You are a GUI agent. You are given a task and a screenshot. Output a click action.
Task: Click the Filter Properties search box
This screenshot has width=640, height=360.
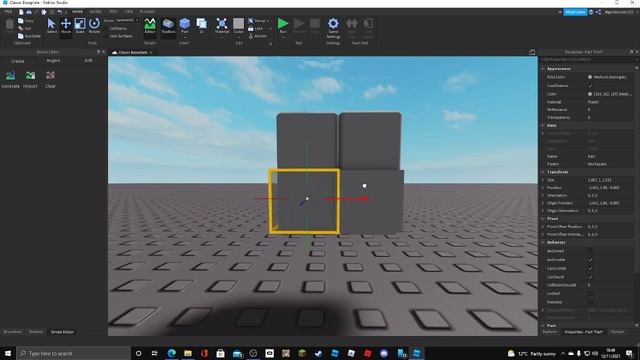coord(587,60)
